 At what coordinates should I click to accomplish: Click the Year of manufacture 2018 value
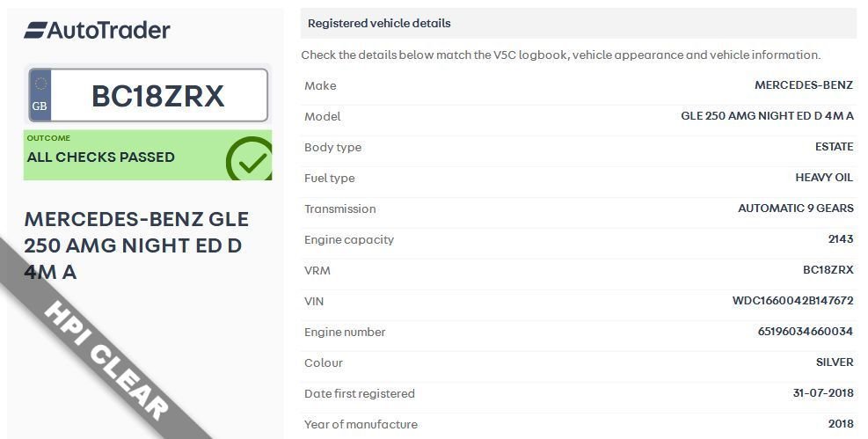(841, 424)
